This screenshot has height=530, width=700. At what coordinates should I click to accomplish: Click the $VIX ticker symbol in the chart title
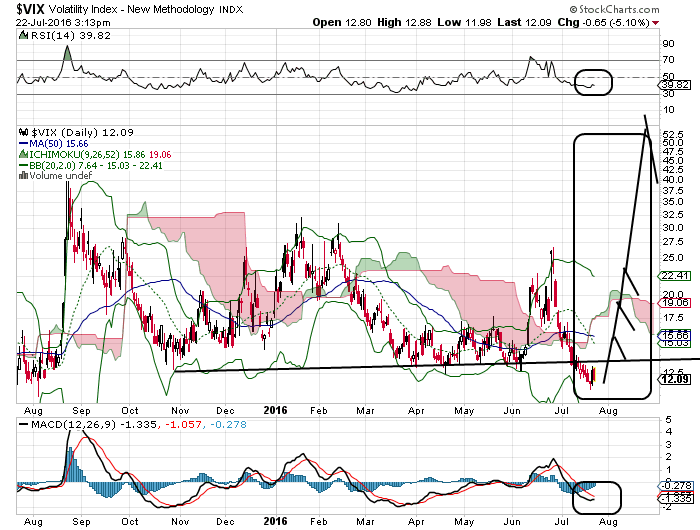point(30,8)
